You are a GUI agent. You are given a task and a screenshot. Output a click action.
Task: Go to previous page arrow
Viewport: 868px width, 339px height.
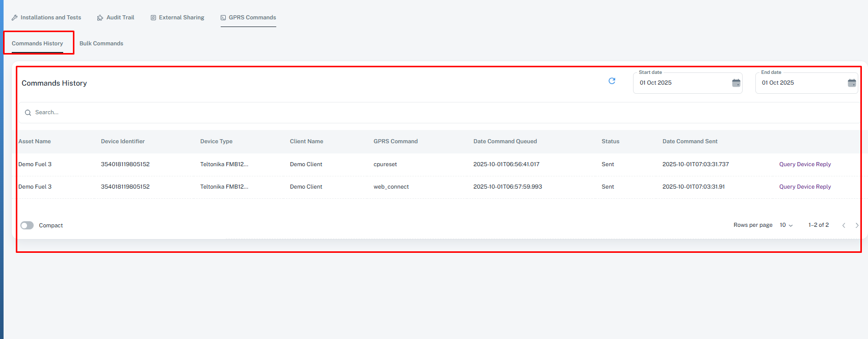(x=844, y=225)
